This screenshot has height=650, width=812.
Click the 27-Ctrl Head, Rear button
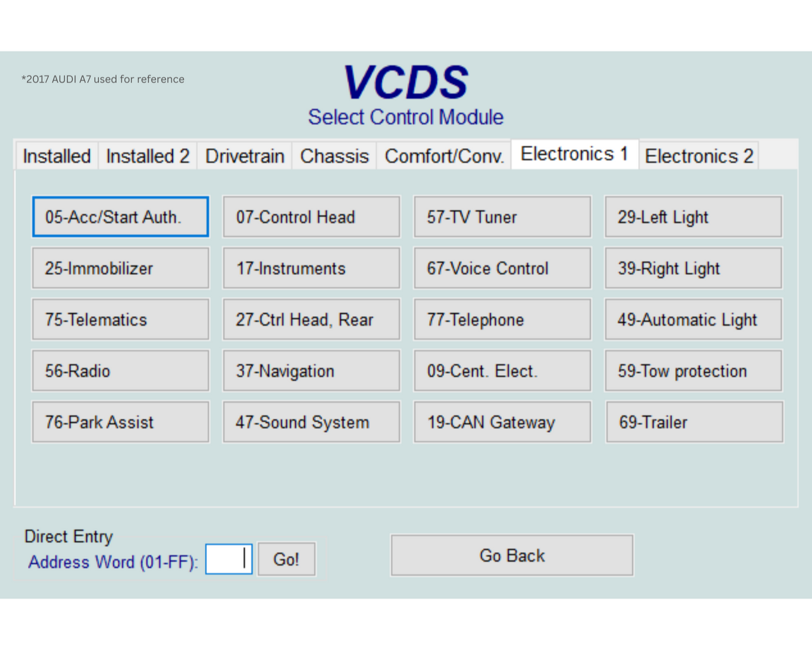[x=311, y=319]
